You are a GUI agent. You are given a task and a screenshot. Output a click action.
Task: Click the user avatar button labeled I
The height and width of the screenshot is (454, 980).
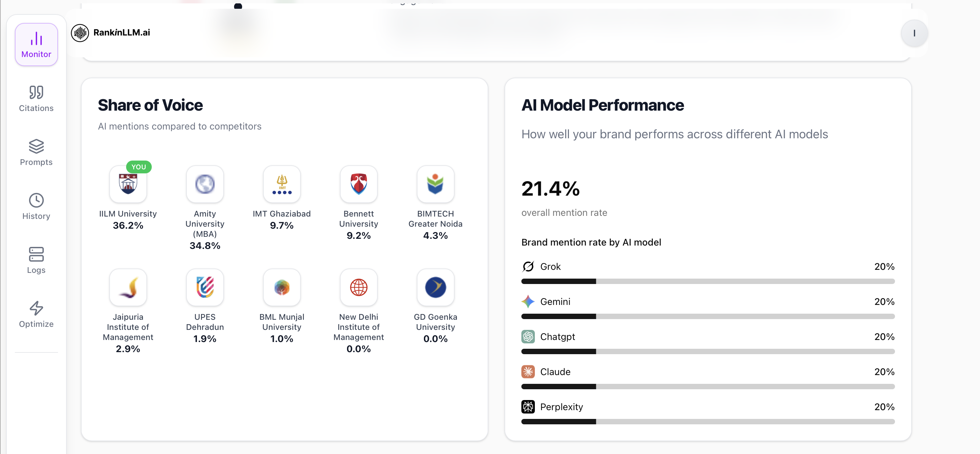click(x=914, y=33)
